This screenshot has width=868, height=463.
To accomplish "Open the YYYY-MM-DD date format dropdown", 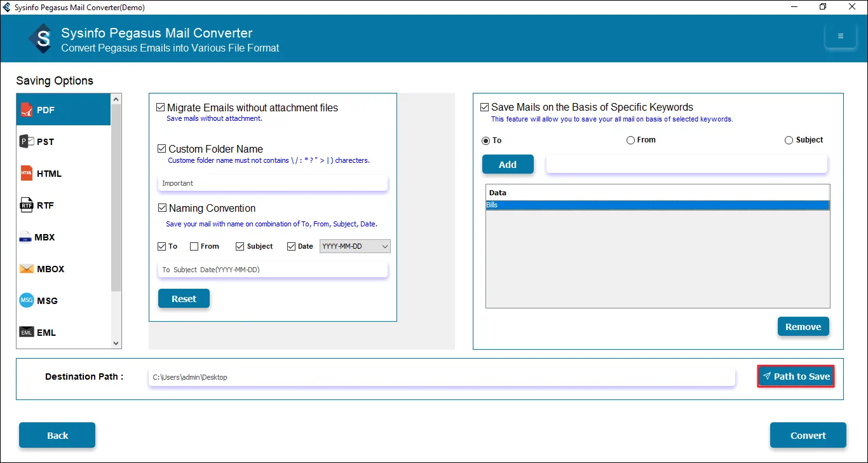I will pos(355,246).
